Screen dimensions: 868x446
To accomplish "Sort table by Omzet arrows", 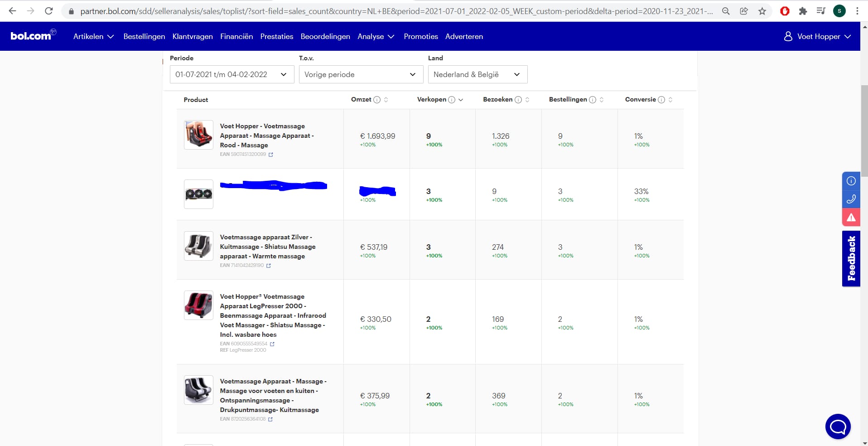I will [386, 100].
